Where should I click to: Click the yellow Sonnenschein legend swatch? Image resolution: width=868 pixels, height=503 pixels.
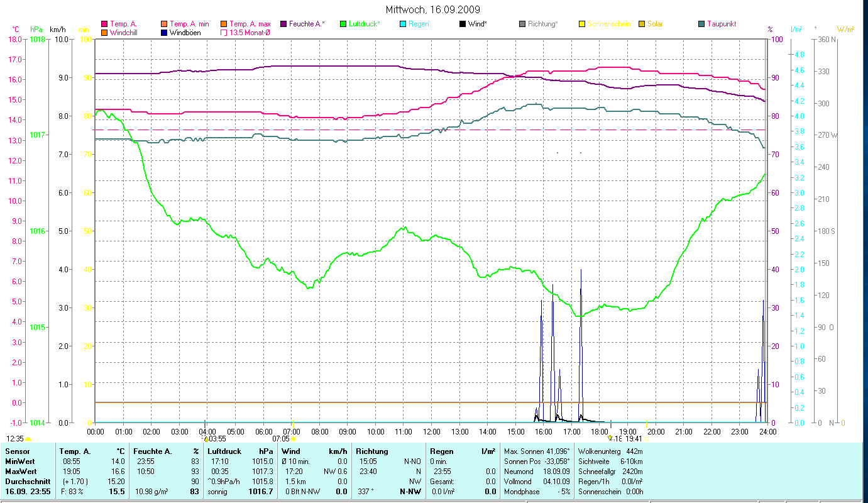pos(582,24)
